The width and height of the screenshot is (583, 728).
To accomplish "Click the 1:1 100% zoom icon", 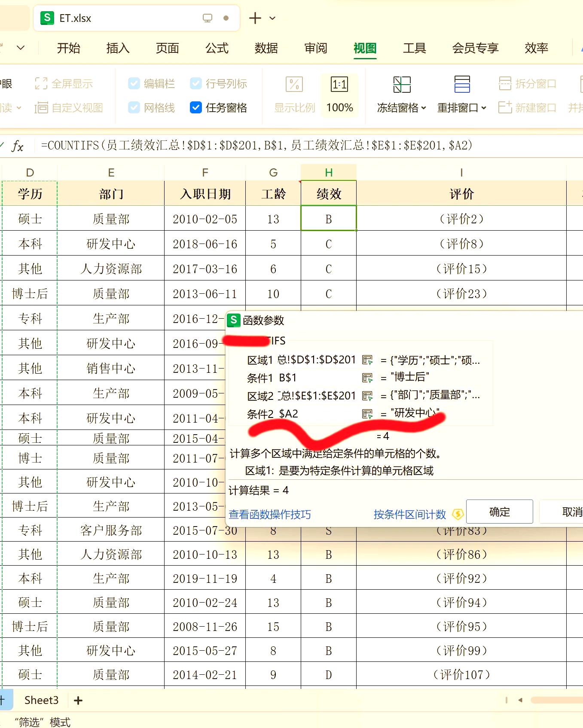I will click(x=339, y=85).
